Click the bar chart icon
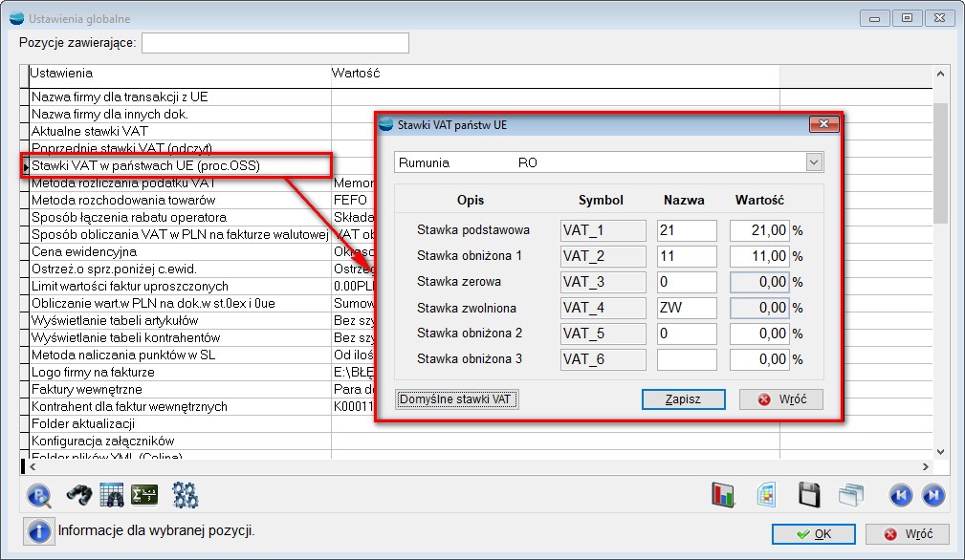This screenshot has width=965, height=560. click(722, 494)
